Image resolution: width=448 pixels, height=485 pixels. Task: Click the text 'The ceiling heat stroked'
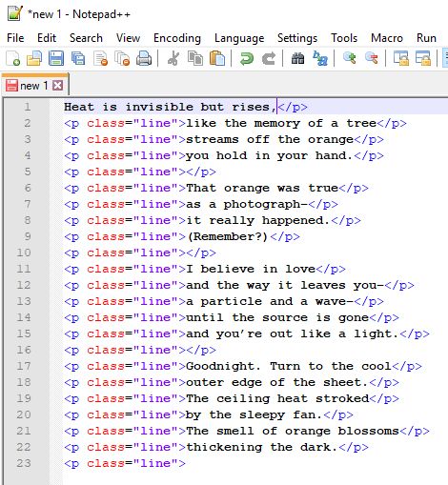pos(277,398)
